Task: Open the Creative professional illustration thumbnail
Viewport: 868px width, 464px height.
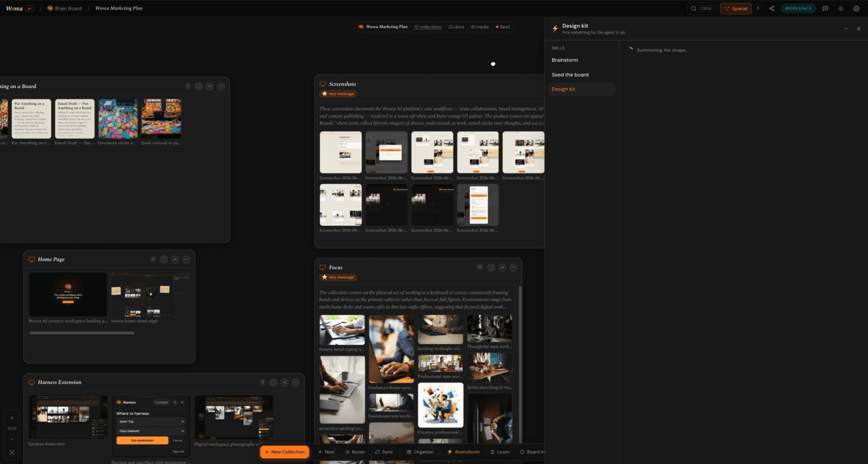Action: click(x=441, y=405)
